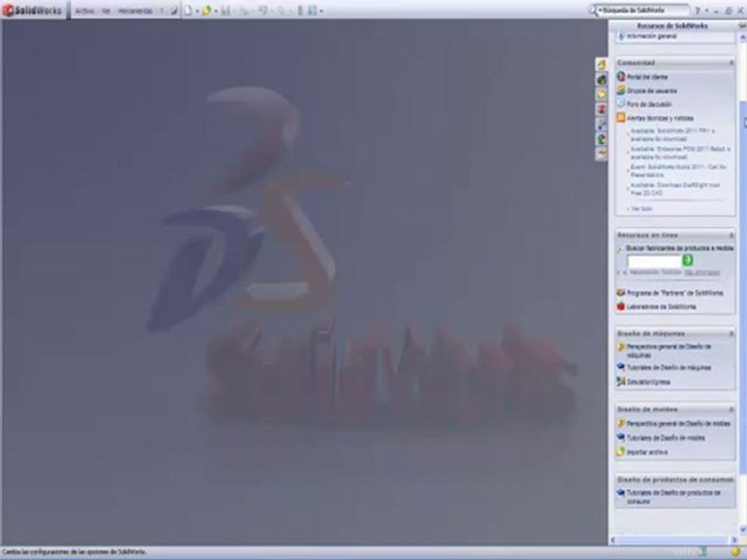Collapse the Recursos en línea section
747x560 pixels.
pyautogui.click(x=731, y=235)
